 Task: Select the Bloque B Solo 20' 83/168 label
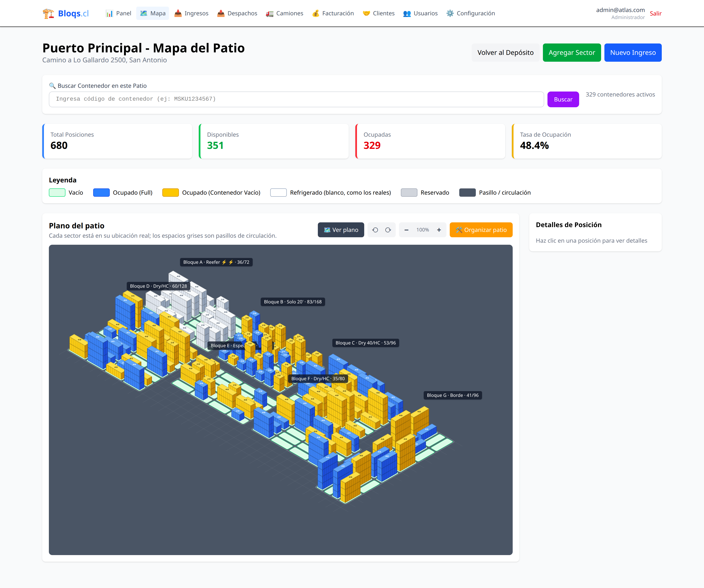(x=293, y=302)
